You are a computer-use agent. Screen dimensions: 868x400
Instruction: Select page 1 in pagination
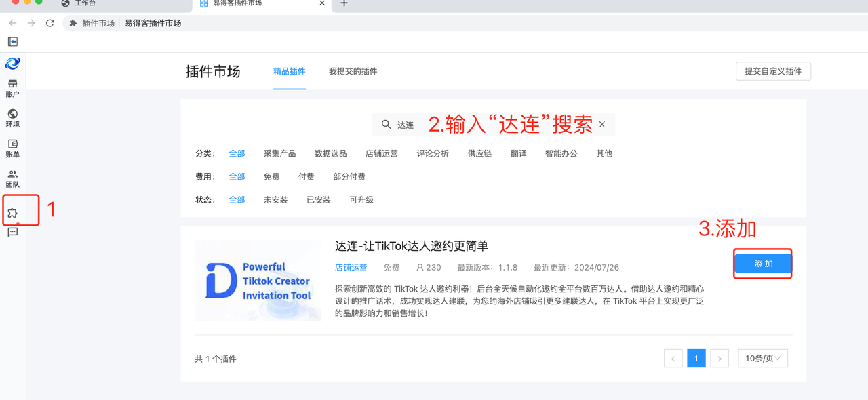tap(696, 359)
